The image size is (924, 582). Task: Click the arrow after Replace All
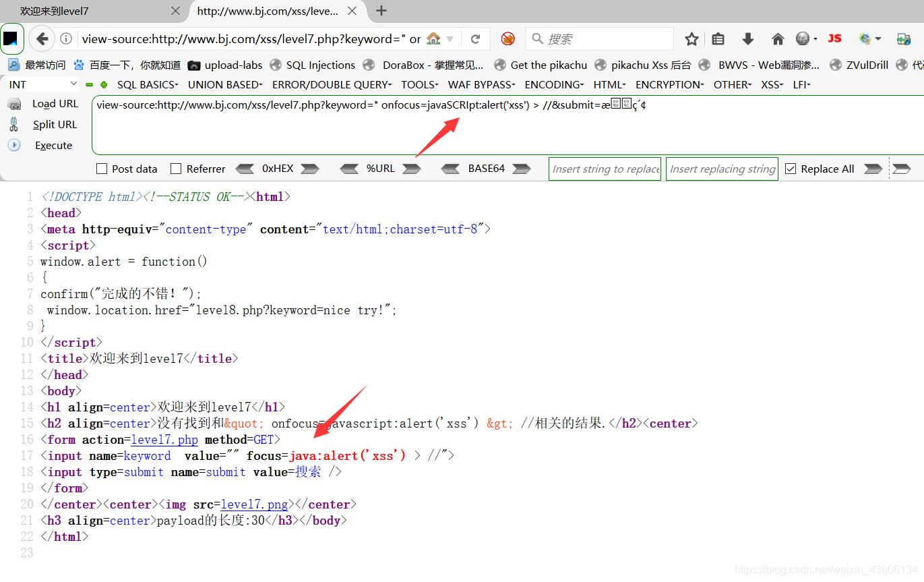point(873,169)
